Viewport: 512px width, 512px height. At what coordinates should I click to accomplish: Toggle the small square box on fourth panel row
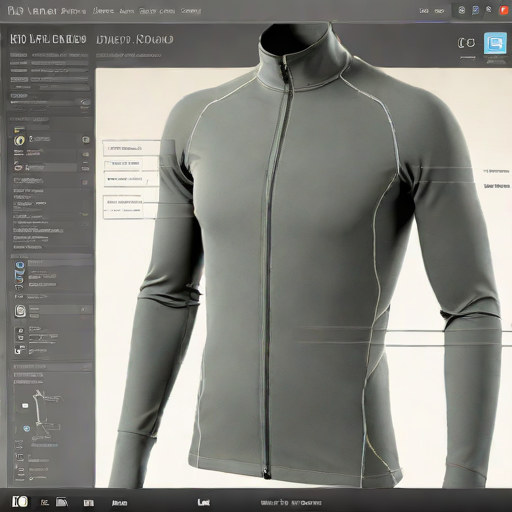(85, 182)
